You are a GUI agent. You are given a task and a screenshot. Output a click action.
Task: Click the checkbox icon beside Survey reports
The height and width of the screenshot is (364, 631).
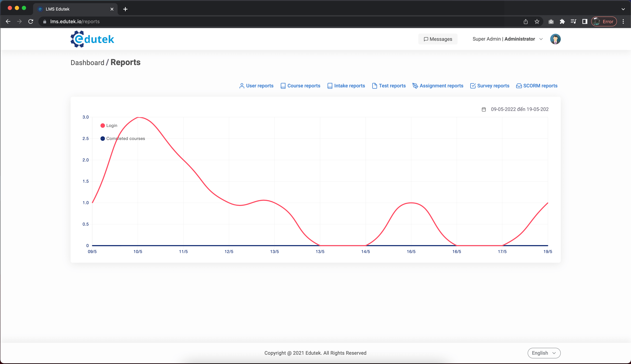coord(473,86)
